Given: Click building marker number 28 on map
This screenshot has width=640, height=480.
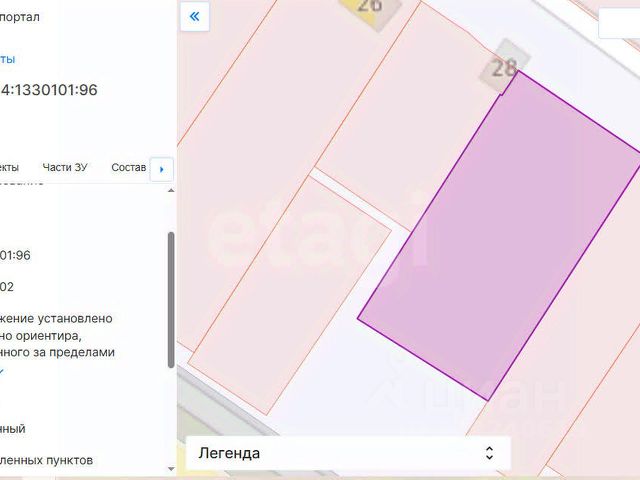Looking at the screenshot, I should pos(504,67).
